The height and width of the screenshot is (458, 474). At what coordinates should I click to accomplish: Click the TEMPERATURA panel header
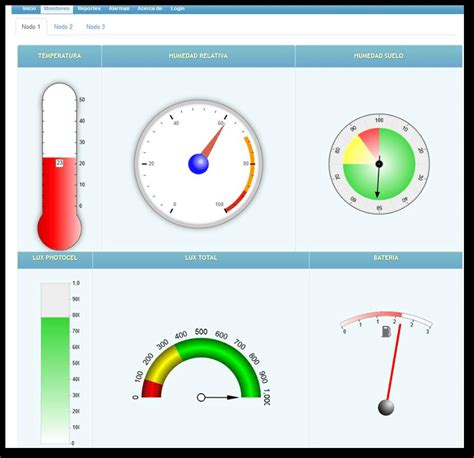(59, 56)
